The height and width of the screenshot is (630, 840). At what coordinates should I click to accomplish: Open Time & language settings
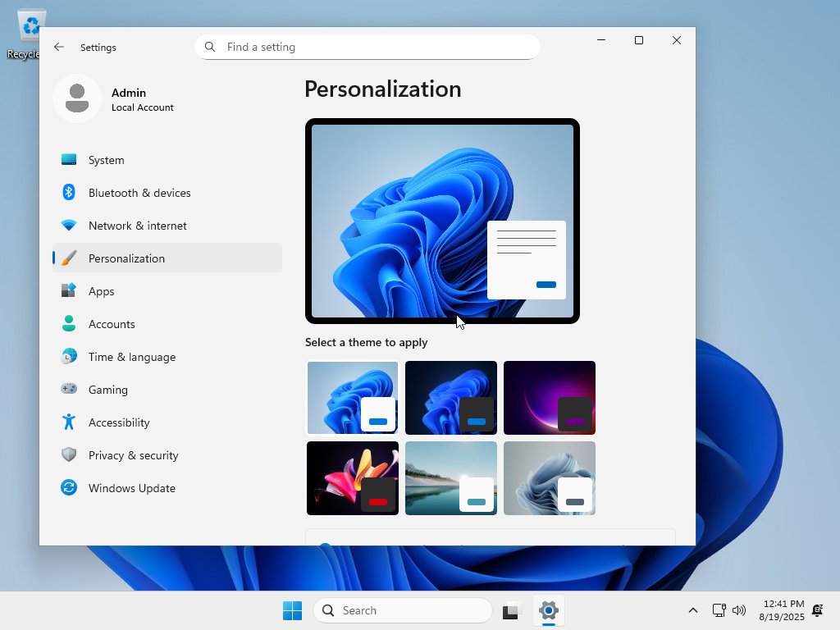[167, 356]
